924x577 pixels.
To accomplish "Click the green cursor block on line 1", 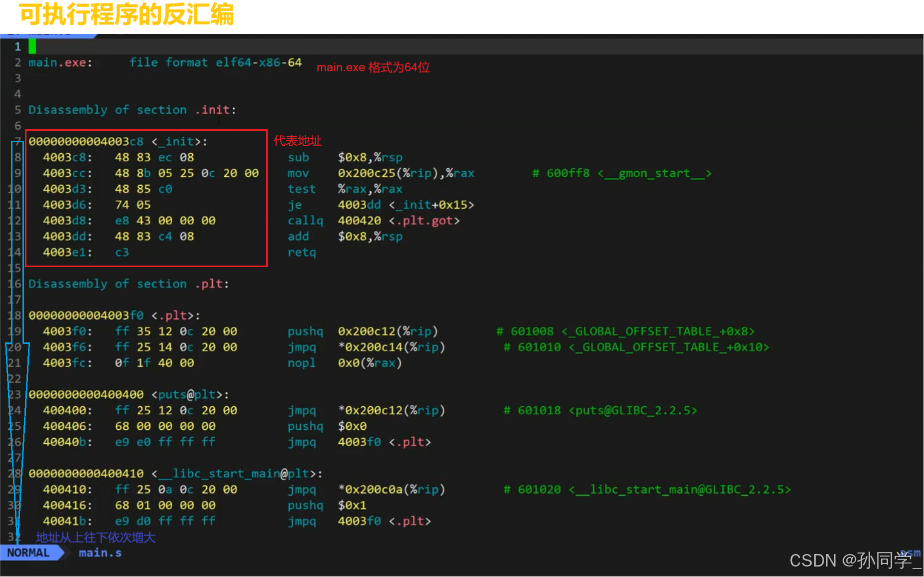I will click(32, 46).
